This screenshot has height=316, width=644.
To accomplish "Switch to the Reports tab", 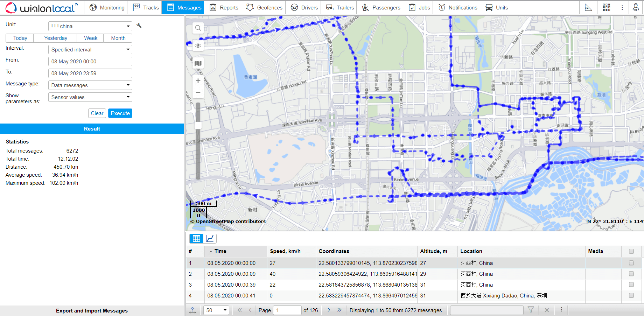I will coord(224,7).
